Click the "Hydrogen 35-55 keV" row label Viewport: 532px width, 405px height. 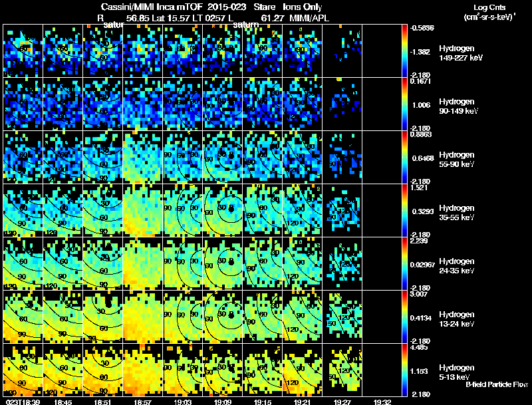click(457, 213)
